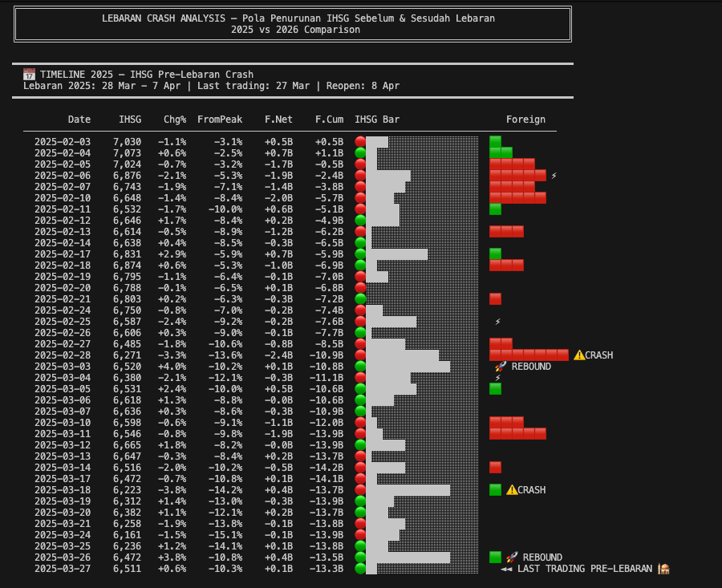Click the double-arrow marker before LAST TRADING
This screenshot has width=722, height=588.
pos(506,569)
